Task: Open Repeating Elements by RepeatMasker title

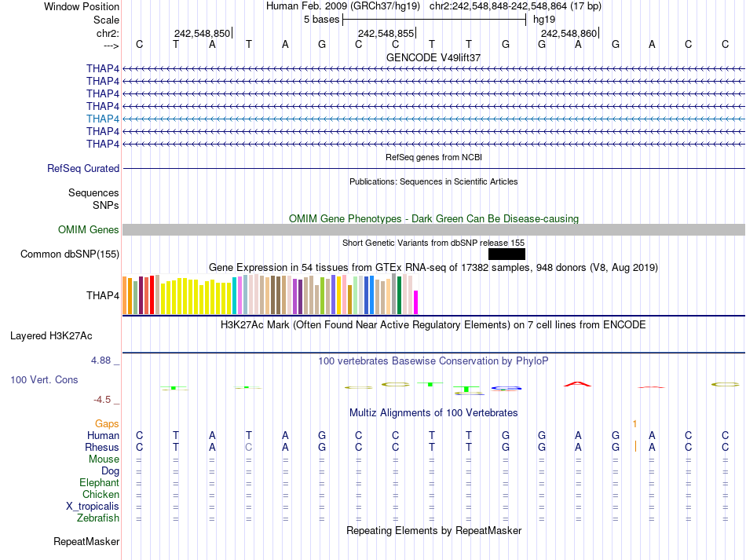Action: [x=433, y=530]
